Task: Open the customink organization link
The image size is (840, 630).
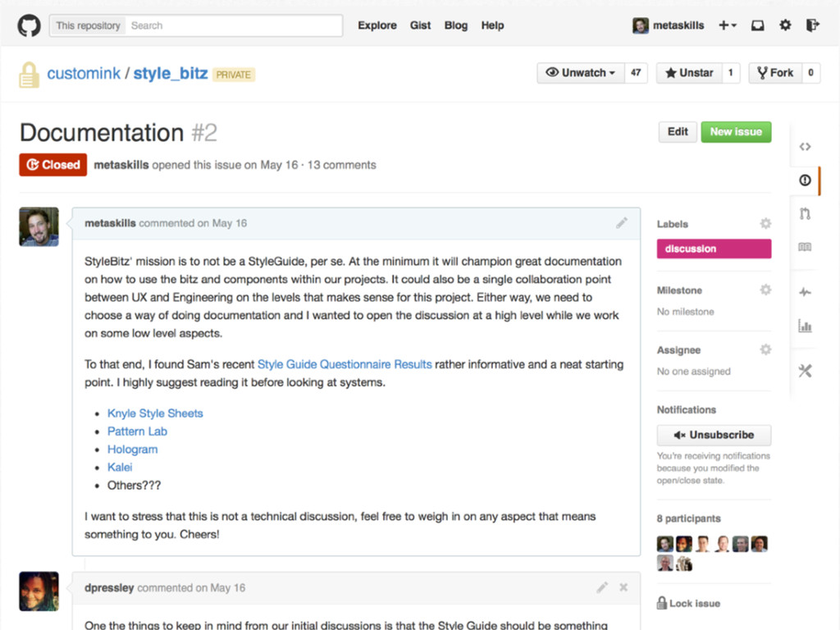Action: [x=84, y=73]
